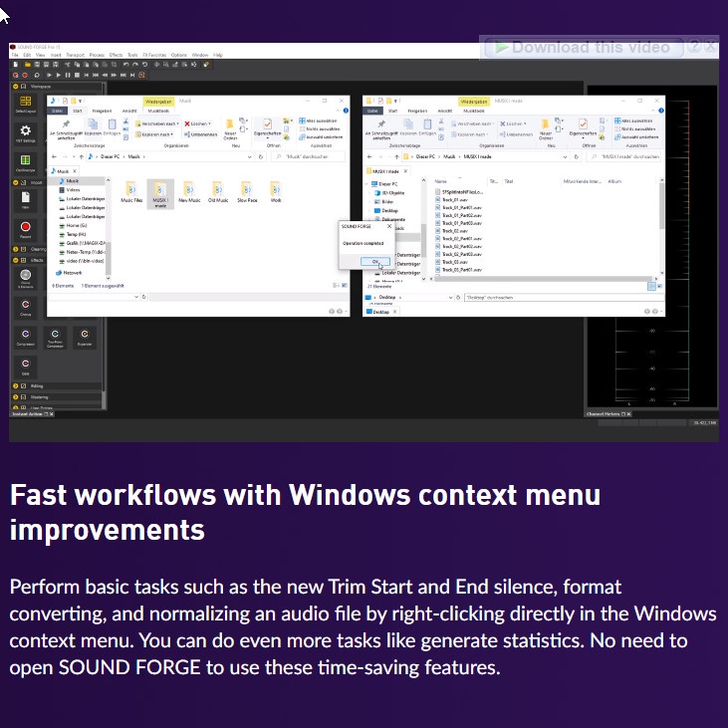Screen dimensions: 728x728
Task: Click the "MUSIX I made" durchsuchen search field
Action: (625, 157)
